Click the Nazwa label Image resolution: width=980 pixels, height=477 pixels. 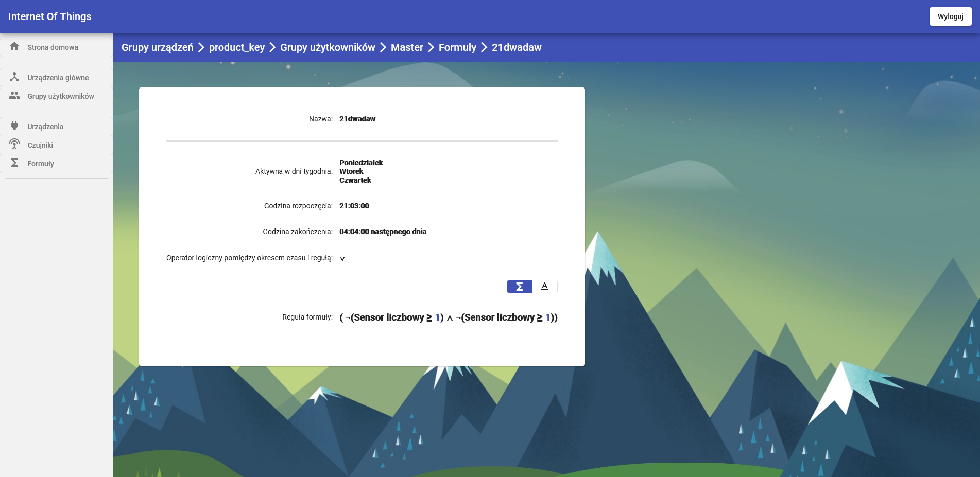click(321, 119)
